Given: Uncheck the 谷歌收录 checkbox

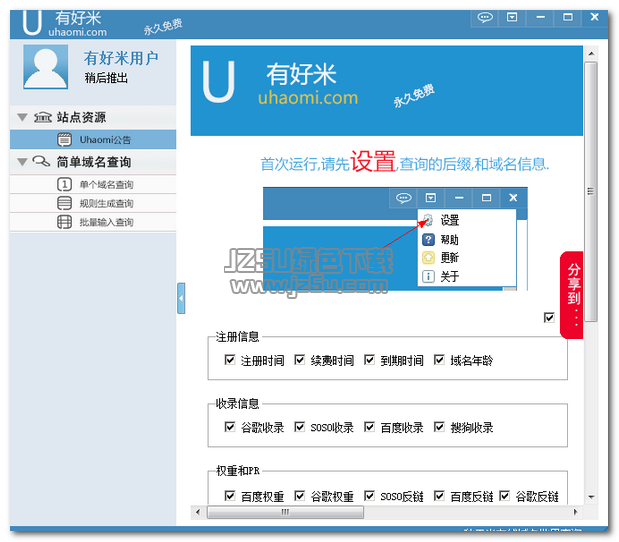Looking at the screenshot, I should 230,427.
